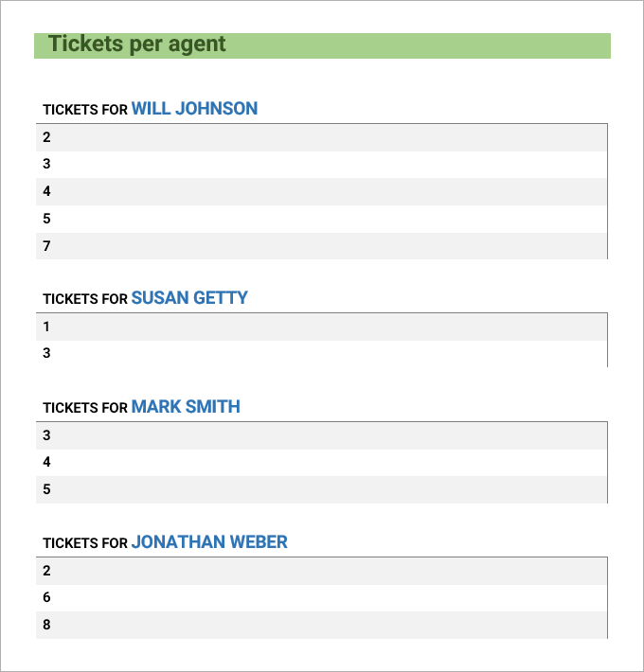Select ticket 4 row under Mark Smith
The width and height of the screenshot is (644, 672).
321,463
